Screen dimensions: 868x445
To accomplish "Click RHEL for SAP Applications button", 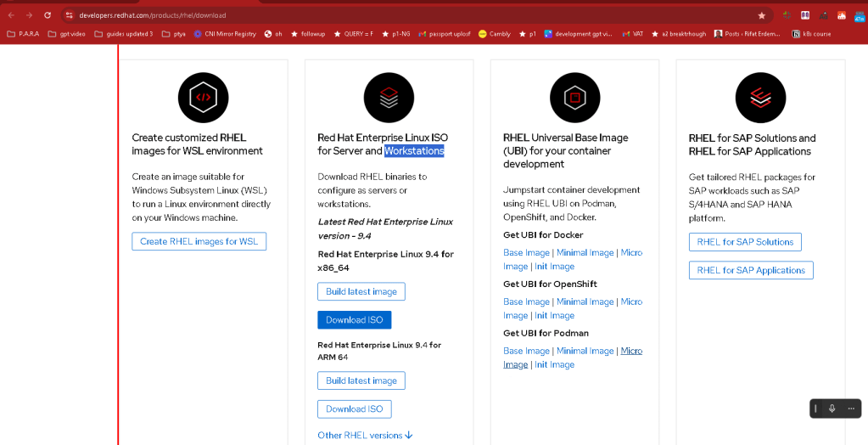I will pyautogui.click(x=751, y=270).
